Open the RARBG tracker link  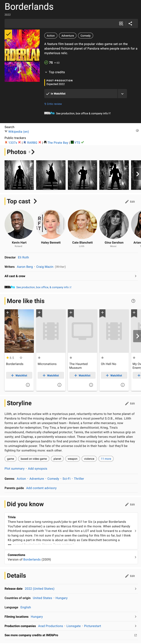pos(32,143)
